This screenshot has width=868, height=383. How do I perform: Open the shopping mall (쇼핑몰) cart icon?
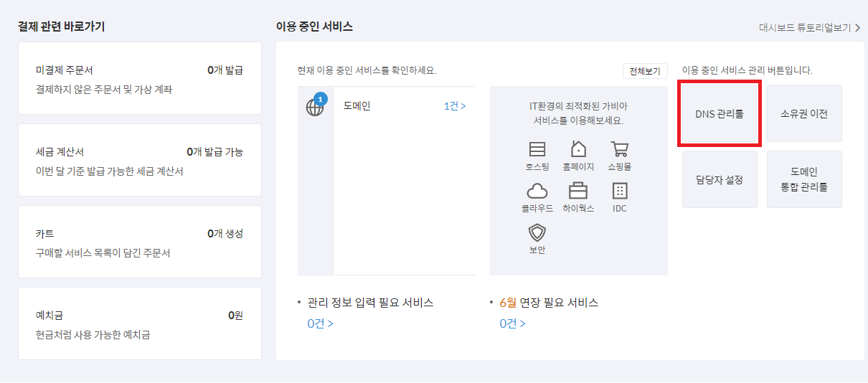tap(619, 148)
